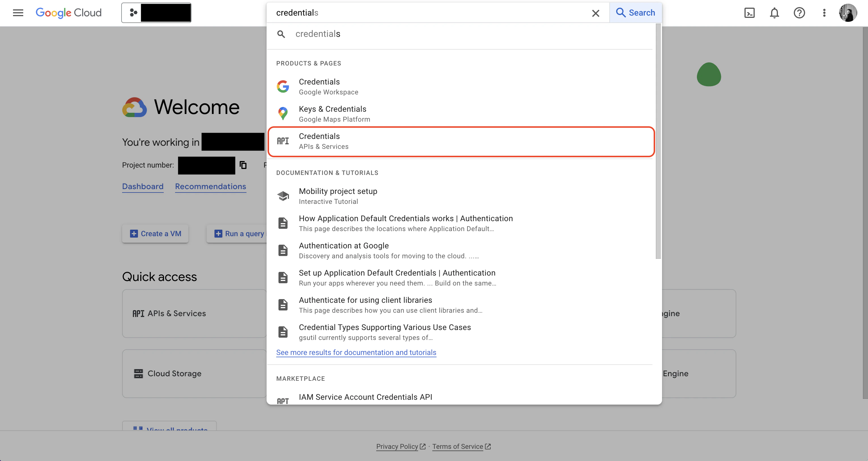Image resolution: width=868 pixels, height=461 pixels.
Task: Open the Cloud Shell terminal
Action: point(750,13)
